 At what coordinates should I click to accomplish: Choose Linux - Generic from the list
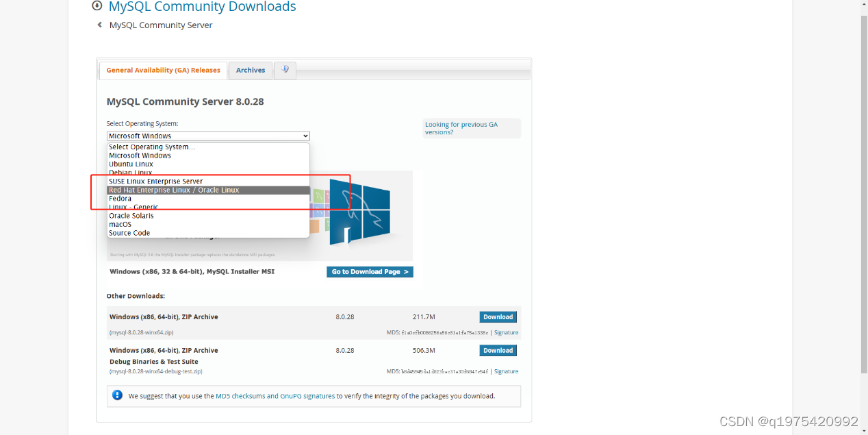click(208, 207)
